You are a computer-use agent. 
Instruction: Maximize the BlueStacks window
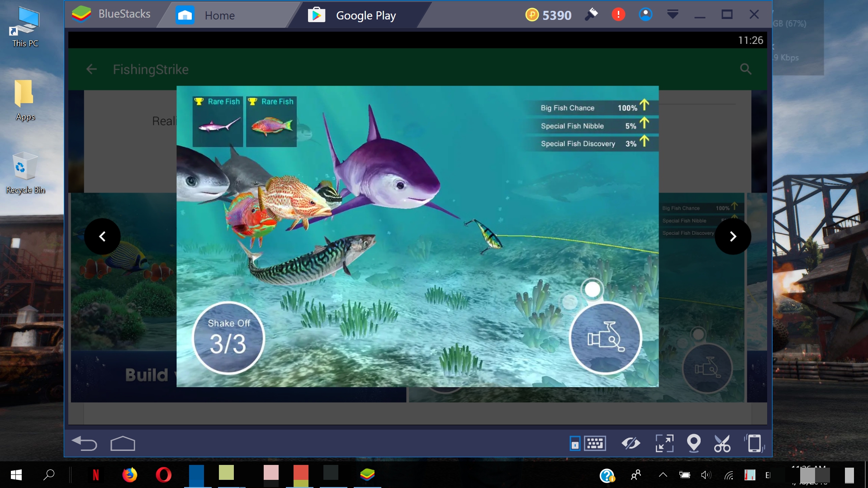(x=727, y=14)
